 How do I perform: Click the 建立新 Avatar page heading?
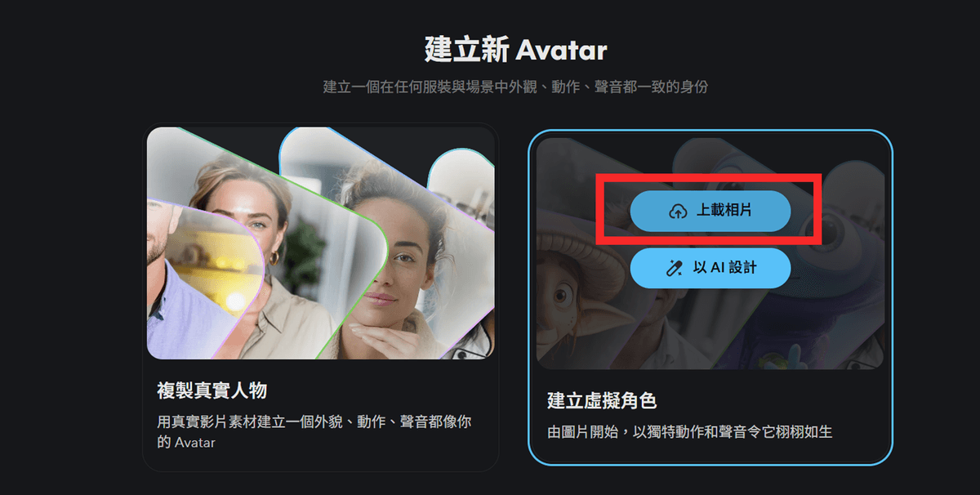515,50
